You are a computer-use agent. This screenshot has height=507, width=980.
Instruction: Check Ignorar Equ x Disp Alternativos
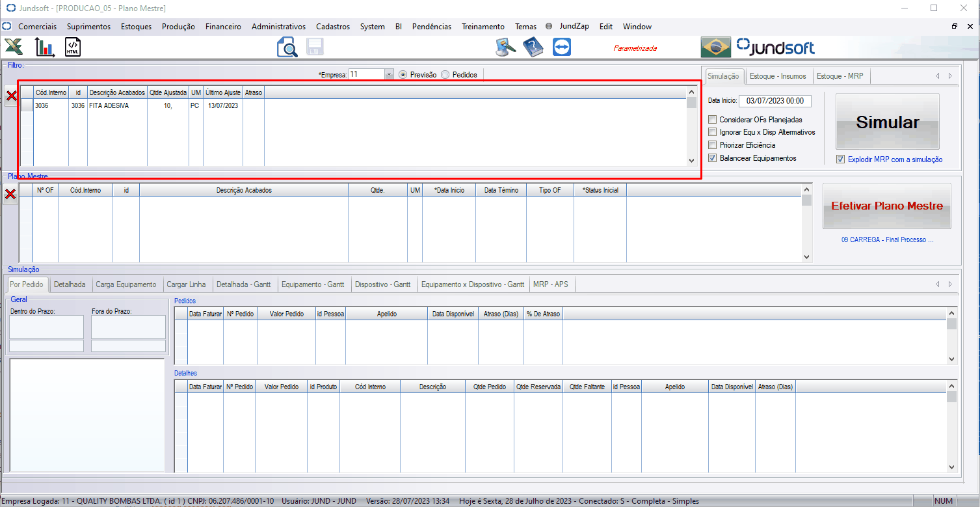(713, 132)
